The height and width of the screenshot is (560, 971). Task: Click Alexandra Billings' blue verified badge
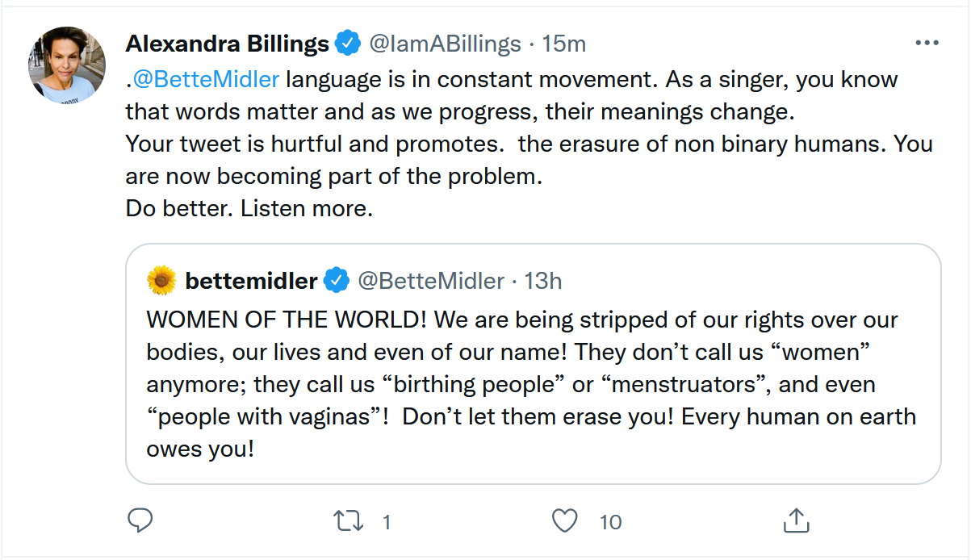coord(347,44)
